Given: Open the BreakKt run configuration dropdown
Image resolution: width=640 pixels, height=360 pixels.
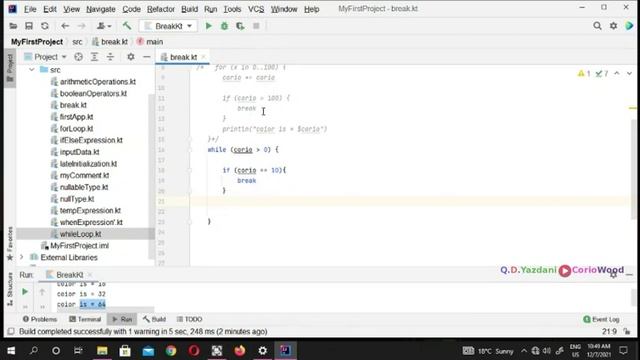Looking at the screenshot, I should (x=168, y=26).
